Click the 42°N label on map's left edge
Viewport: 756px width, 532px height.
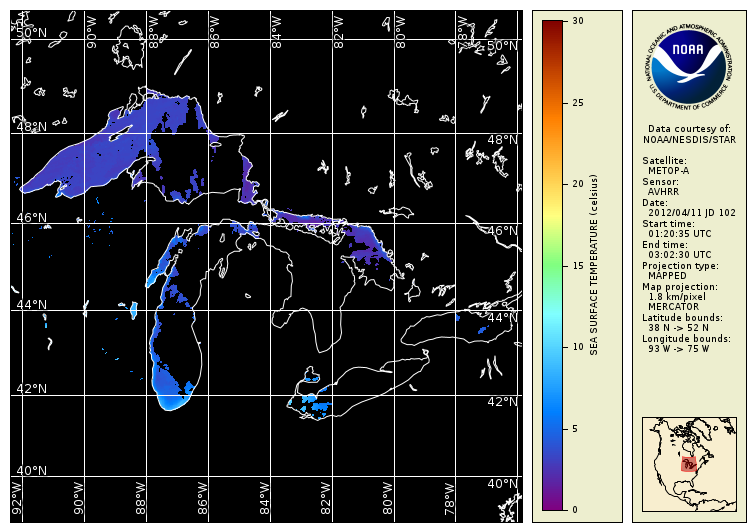tap(32, 389)
